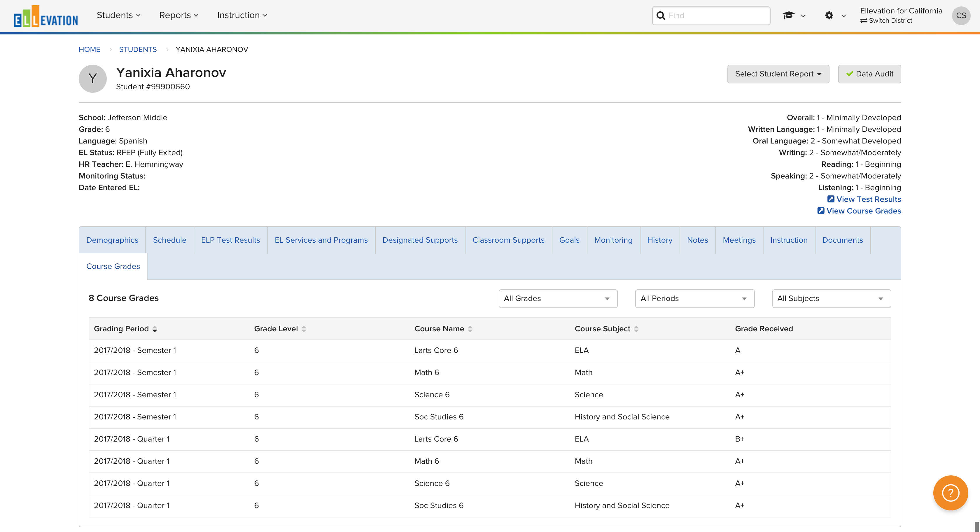Open the orange help question button
This screenshot has width=980, height=532.
pos(950,493)
